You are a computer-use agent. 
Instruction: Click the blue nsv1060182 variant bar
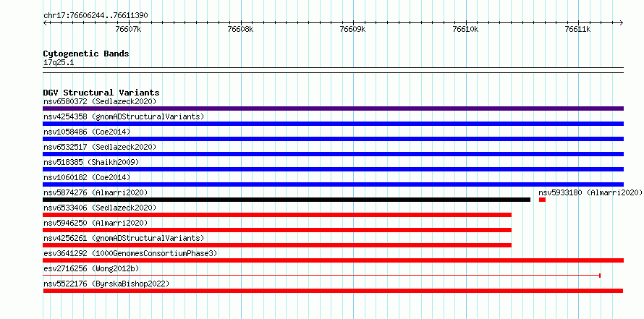pos(334,184)
